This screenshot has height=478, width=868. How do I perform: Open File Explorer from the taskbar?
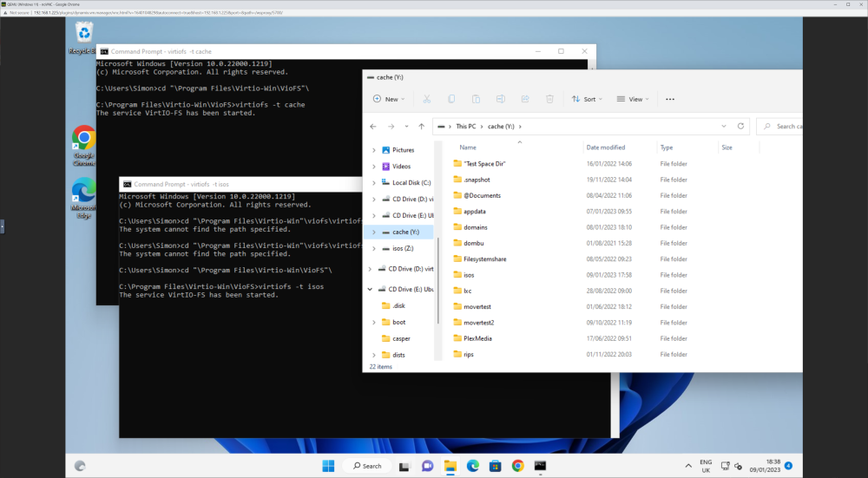[x=450, y=466]
